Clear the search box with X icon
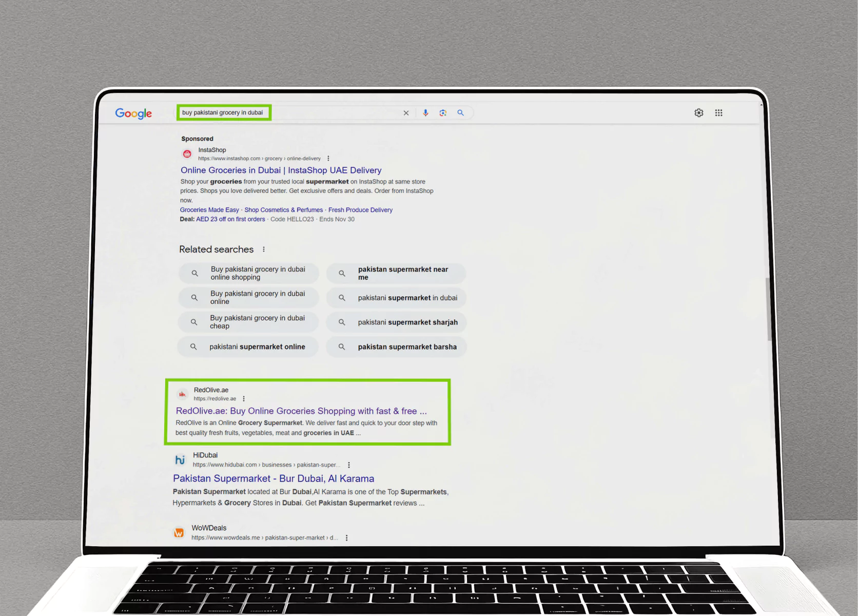This screenshot has width=858, height=616. coord(406,113)
